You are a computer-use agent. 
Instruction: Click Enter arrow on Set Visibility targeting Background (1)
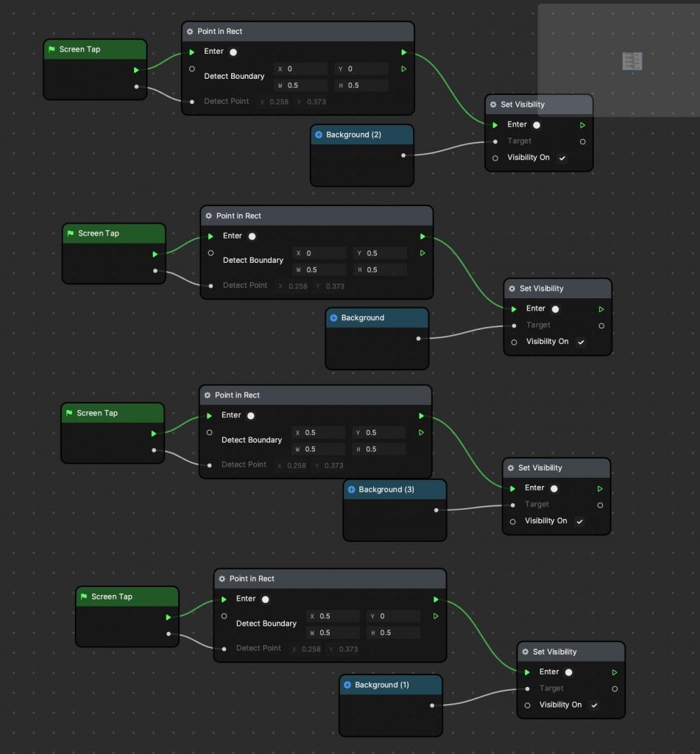tap(527, 672)
